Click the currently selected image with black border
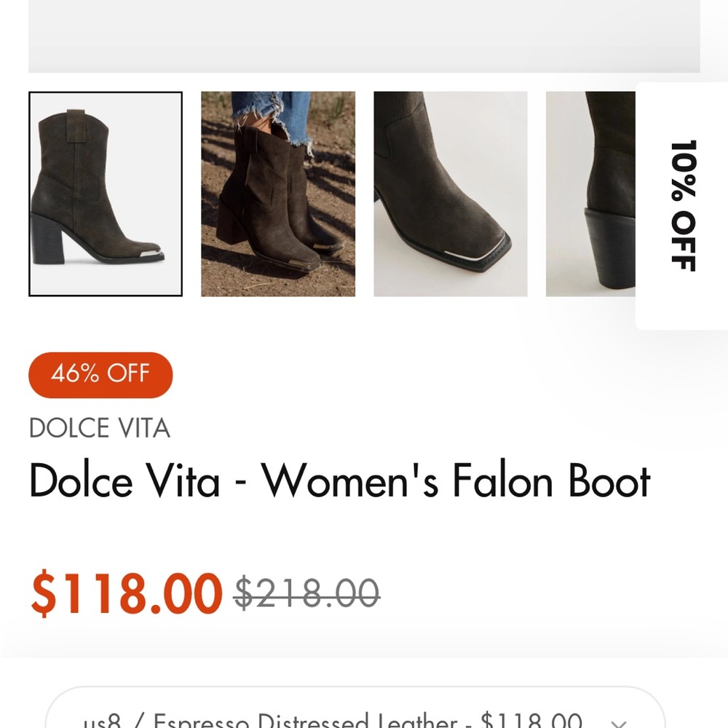 [104, 192]
